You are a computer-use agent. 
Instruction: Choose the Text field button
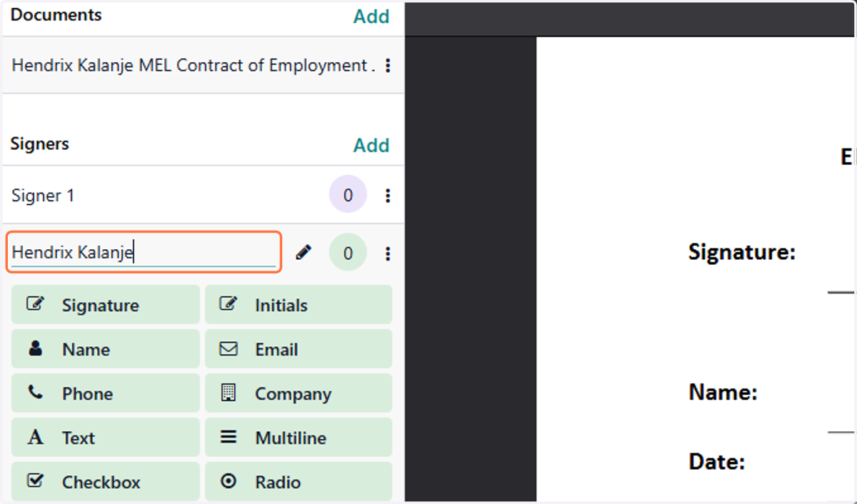click(106, 438)
